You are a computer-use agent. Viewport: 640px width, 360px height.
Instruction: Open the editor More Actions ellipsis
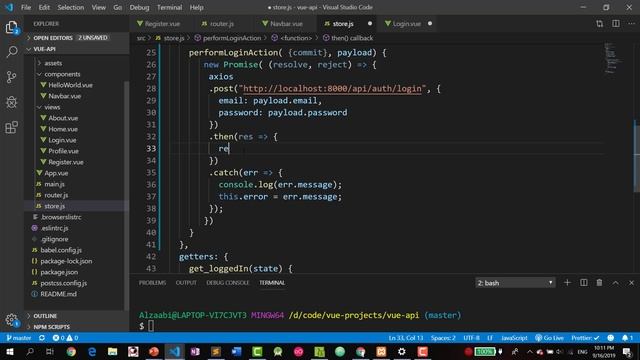point(631,24)
